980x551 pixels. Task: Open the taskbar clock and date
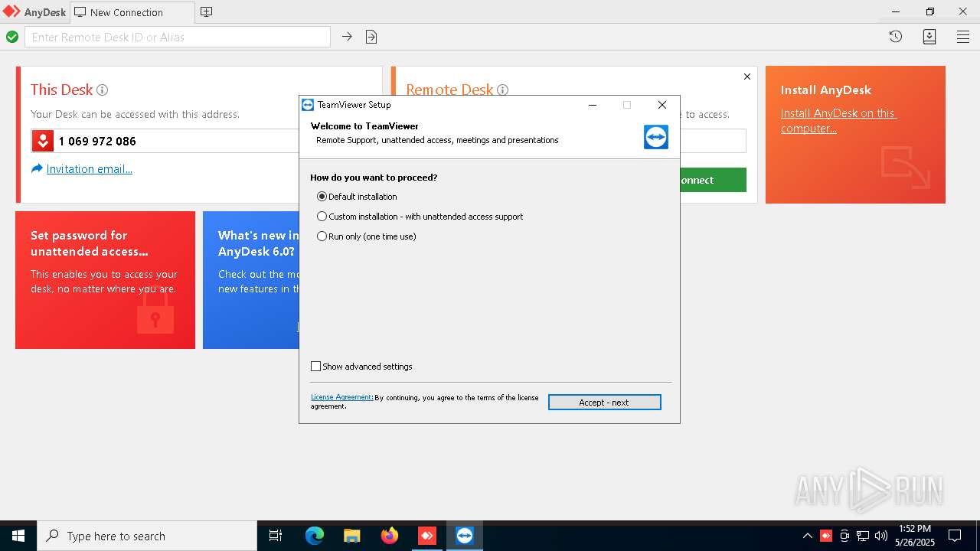pyautogui.click(x=915, y=536)
